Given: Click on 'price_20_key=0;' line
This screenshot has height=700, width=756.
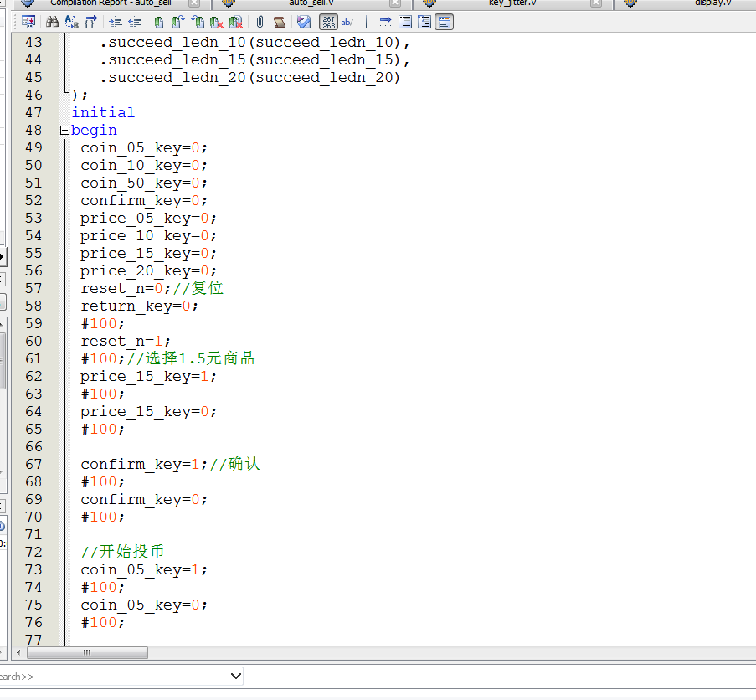Looking at the screenshot, I should (148, 271).
